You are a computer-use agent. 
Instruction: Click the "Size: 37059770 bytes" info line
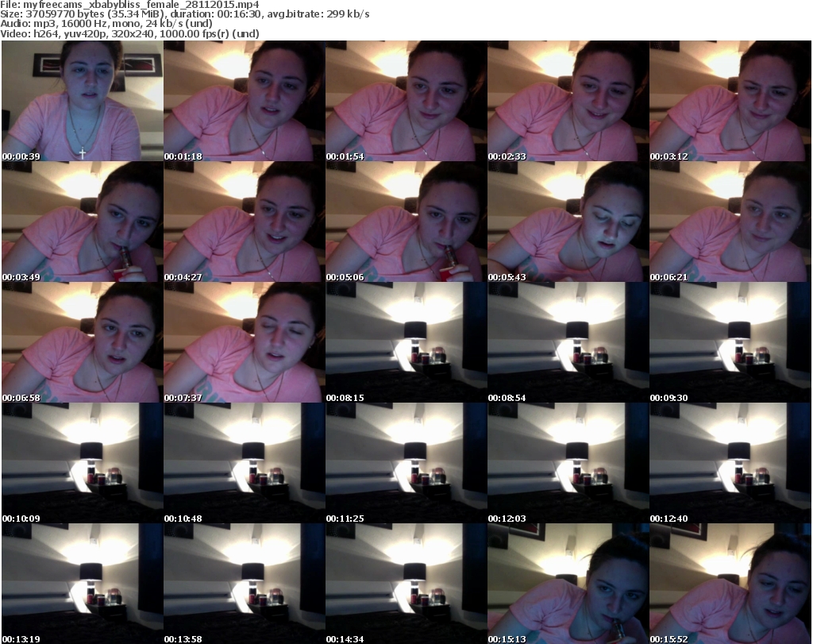coord(185,14)
